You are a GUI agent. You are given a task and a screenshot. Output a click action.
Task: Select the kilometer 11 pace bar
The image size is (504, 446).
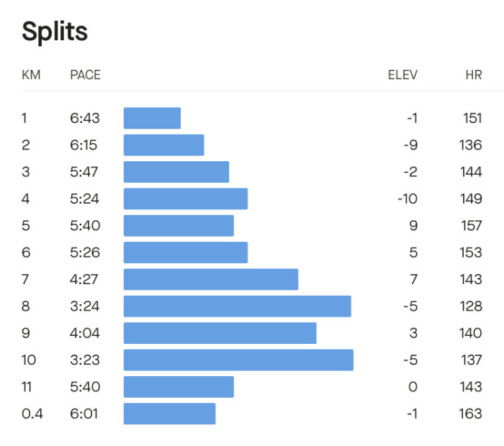pos(179,387)
